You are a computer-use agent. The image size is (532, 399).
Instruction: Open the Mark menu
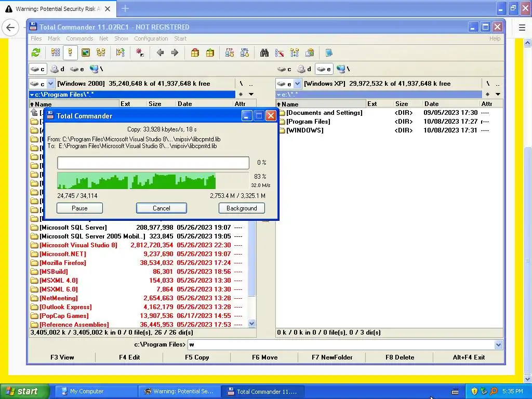[54, 38]
